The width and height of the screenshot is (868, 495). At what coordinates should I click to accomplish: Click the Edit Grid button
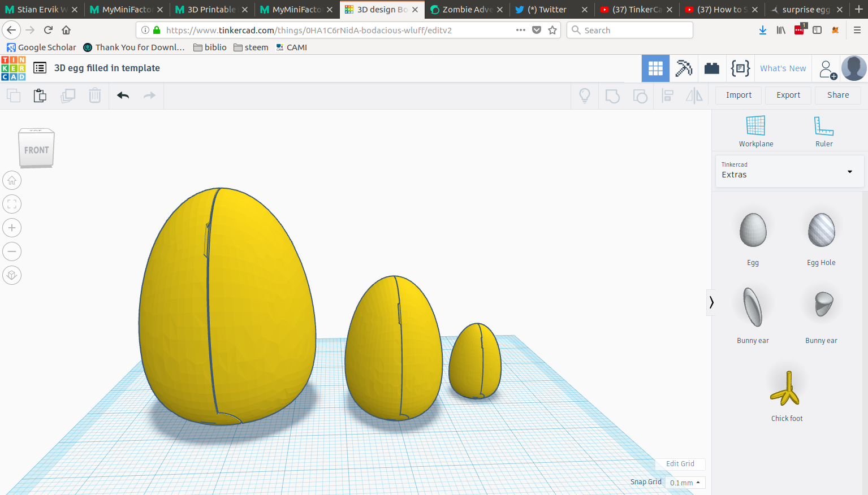point(680,464)
